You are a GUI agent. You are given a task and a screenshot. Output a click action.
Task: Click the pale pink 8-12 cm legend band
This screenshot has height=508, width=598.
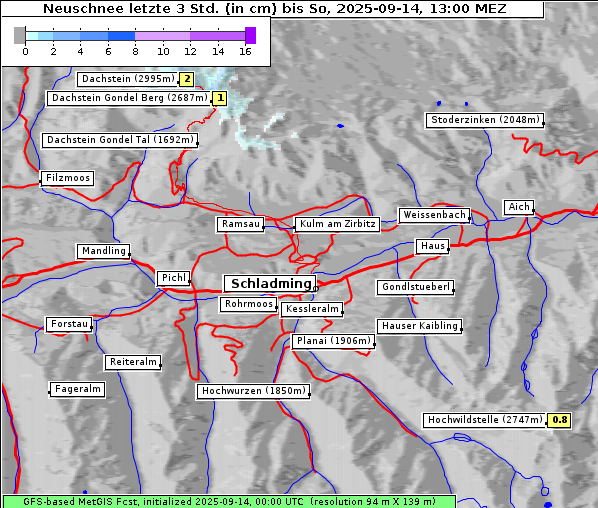[162, 36]
